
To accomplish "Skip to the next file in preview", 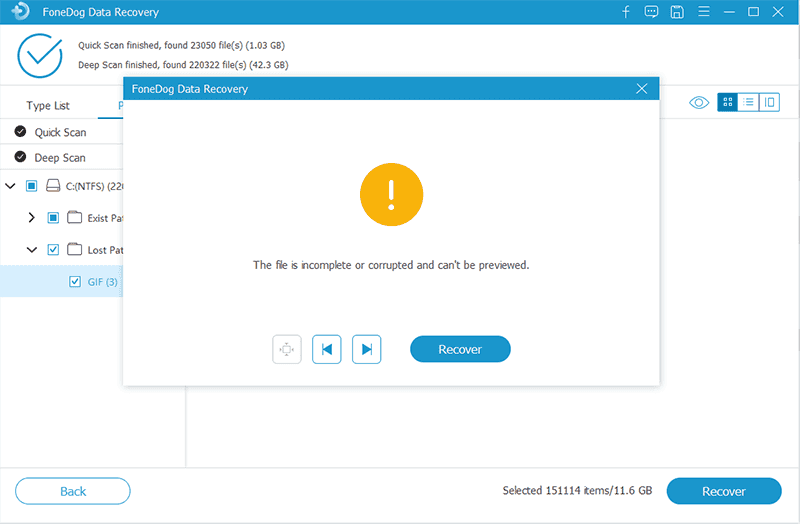I will pos(367,349).
